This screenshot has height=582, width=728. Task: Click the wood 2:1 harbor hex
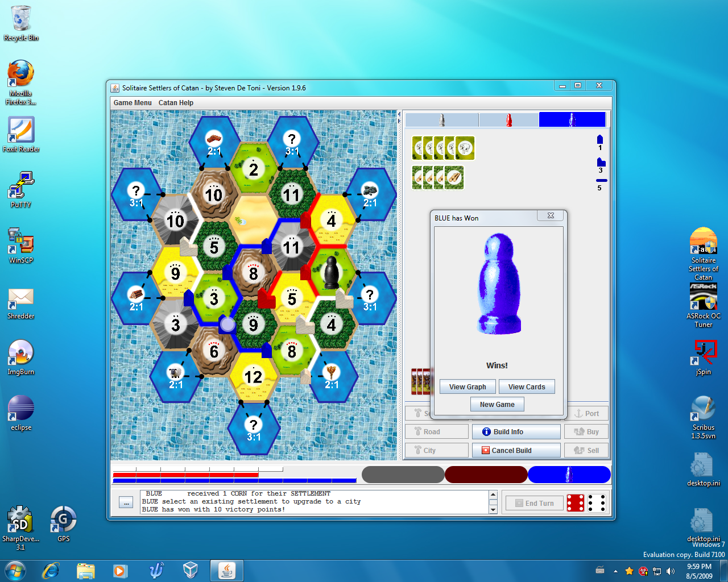(136, 298)
